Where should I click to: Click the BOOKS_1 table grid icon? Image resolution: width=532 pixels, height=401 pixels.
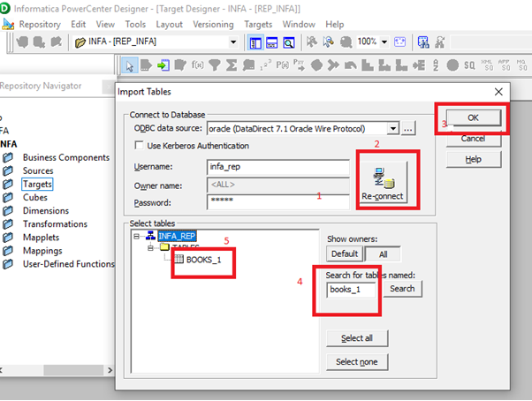pos(179,260)
